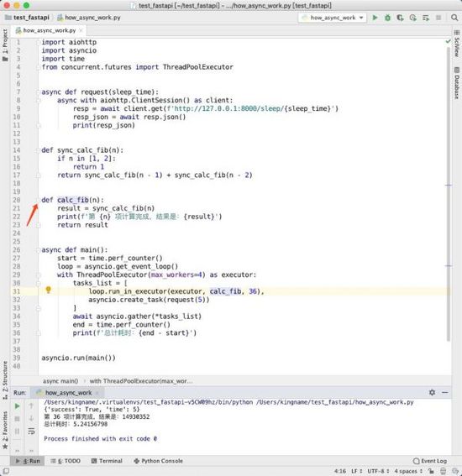Click the UTF-8 encoding selector
This screenshot has height=476, width=462.
tap(378, 471)
